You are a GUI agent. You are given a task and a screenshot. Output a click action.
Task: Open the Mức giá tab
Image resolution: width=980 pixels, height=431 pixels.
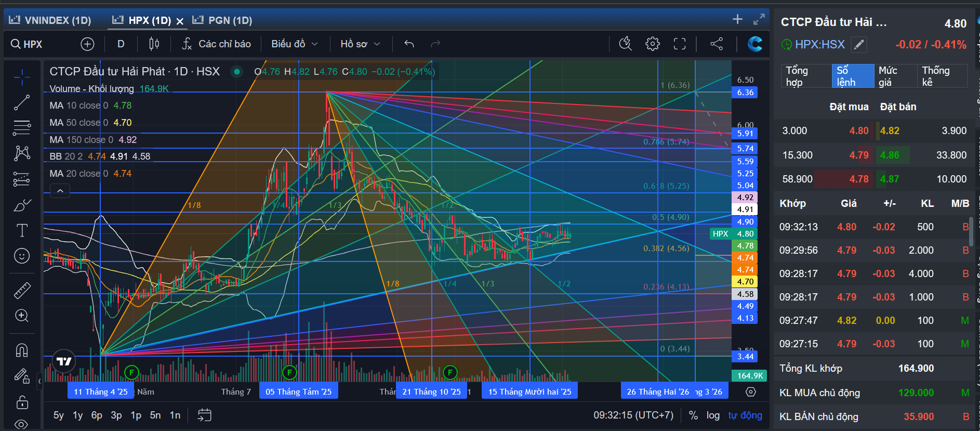(895, 76)
